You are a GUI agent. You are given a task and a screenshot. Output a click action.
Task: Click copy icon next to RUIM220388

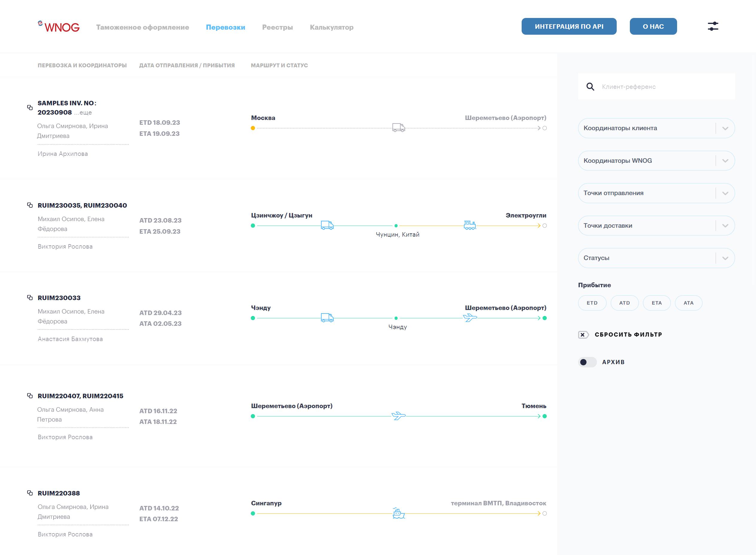[x=30, y=493]
